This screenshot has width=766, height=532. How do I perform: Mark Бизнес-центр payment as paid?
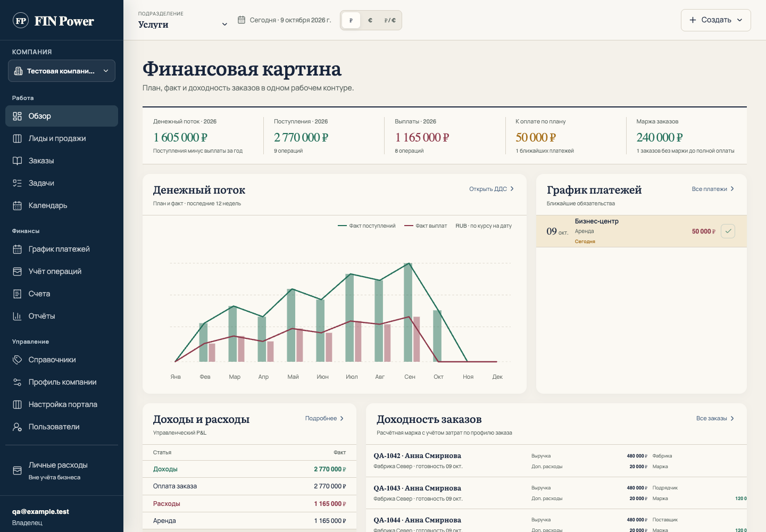coord(728,231)
